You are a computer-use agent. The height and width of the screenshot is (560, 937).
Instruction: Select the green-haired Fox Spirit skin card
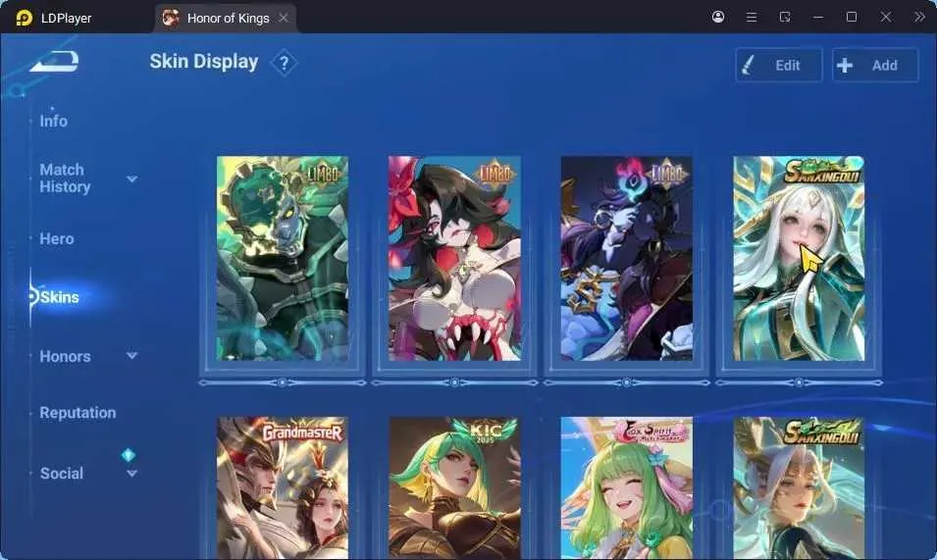626,487
